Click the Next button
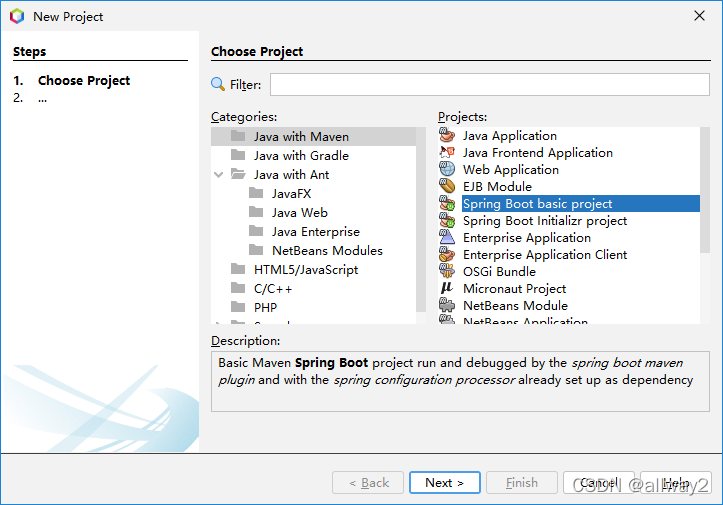 point(444,482)
